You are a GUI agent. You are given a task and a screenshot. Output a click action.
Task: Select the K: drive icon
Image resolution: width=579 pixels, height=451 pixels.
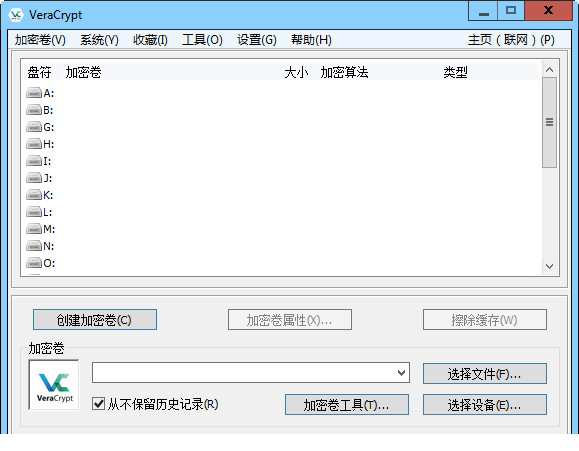pyautogui.click(x=34, y=195)
